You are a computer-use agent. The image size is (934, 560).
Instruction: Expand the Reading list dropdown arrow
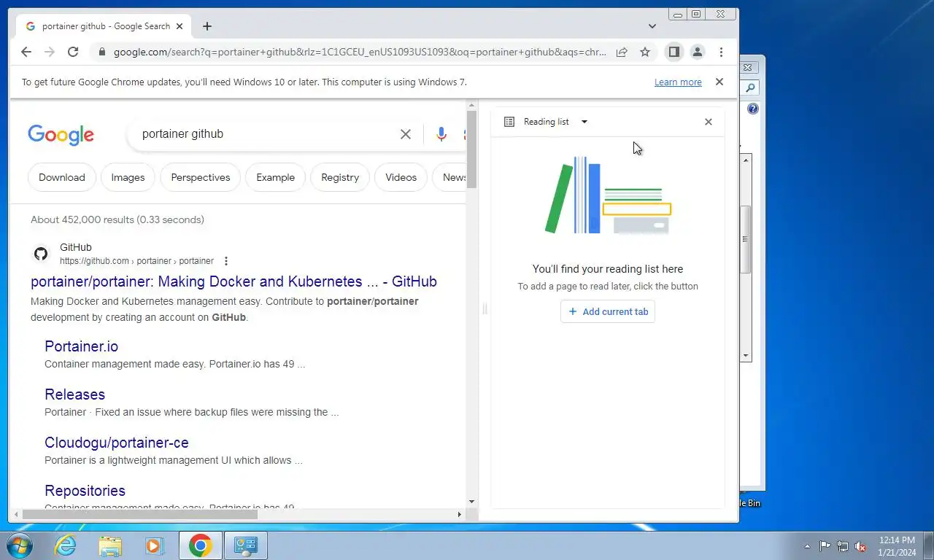coord(584,122)
